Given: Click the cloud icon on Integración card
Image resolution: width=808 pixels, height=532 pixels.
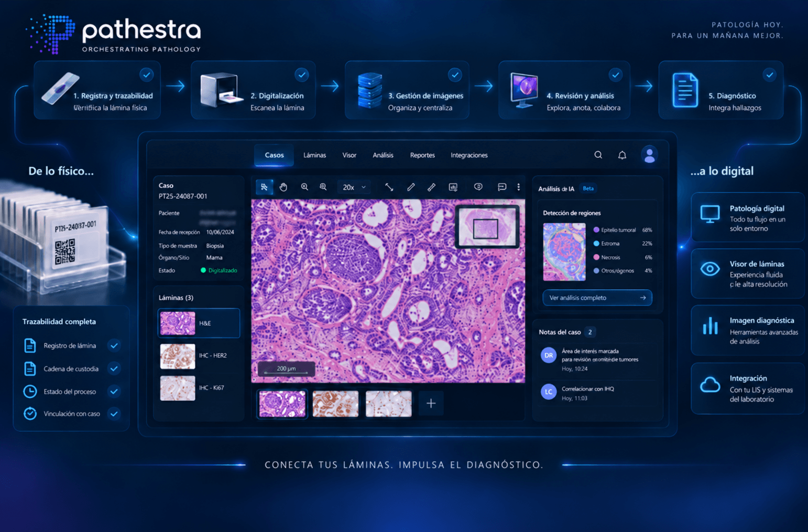Looking at the screenshot, I should (x=710, y=385).
